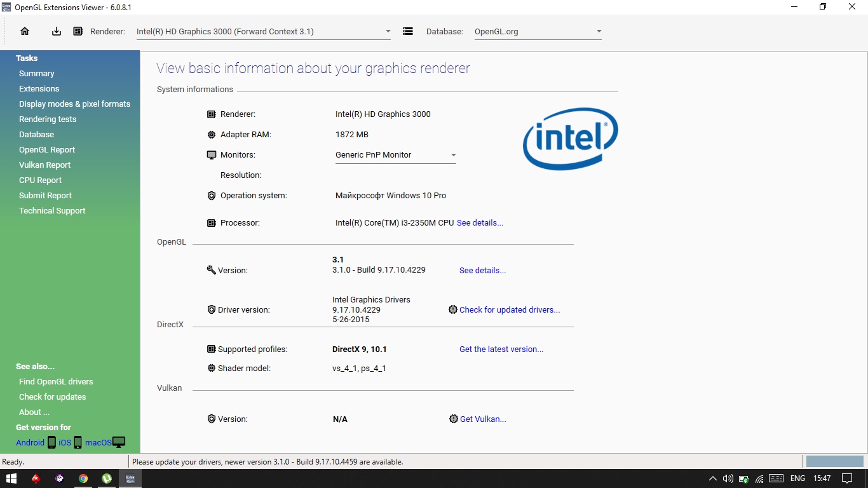868x488 pixels.
Task: Click the chip icon beside Processor
Action: click(x=212, y=223)
